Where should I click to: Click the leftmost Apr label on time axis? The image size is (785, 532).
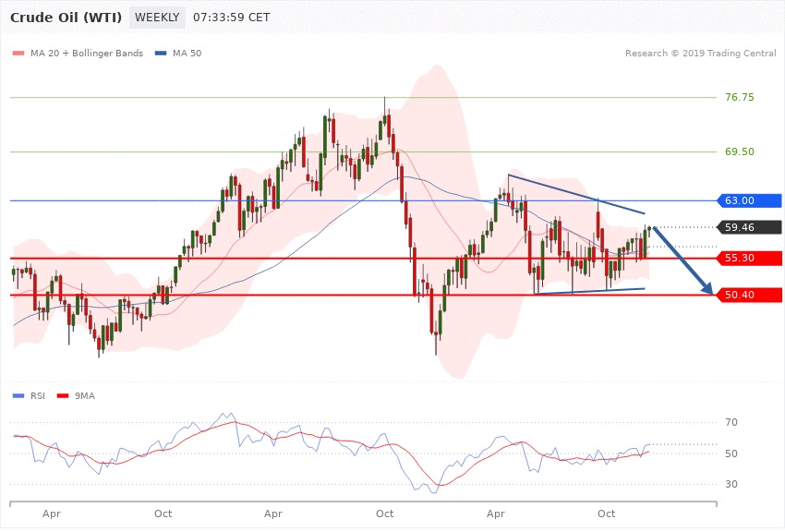(x=51, y=513)
